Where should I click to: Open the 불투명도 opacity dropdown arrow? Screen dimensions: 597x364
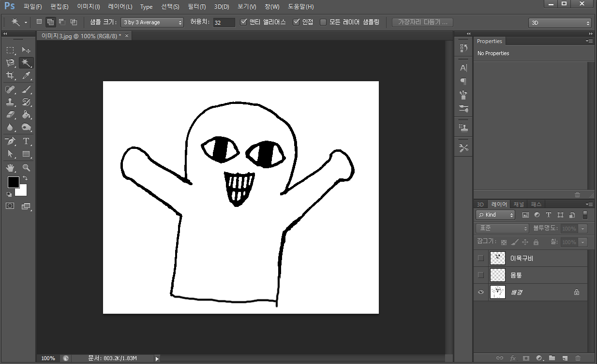(x=583, y=228)
